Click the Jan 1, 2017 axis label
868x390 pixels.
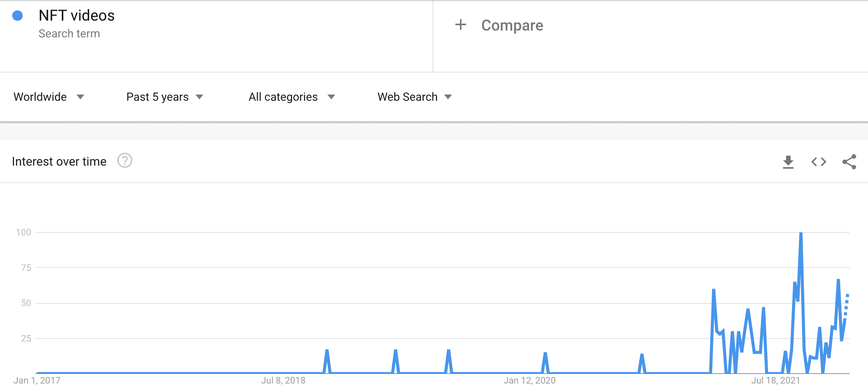tap(37, 380)
